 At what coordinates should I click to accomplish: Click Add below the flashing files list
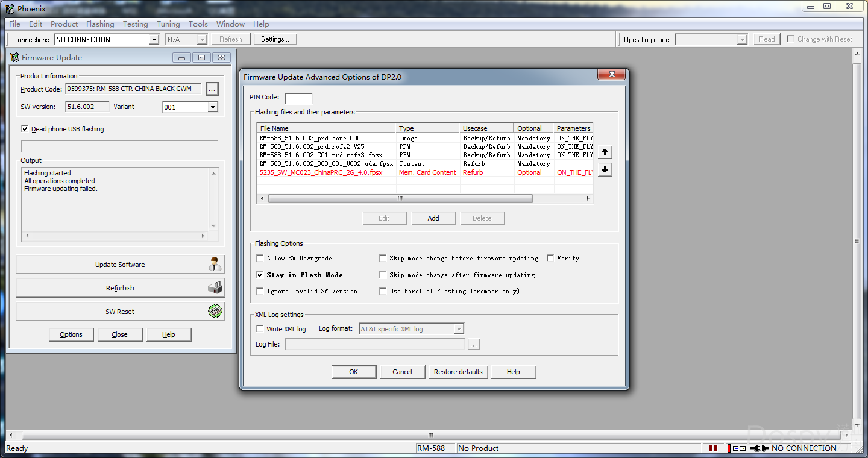tap(433, 218)
